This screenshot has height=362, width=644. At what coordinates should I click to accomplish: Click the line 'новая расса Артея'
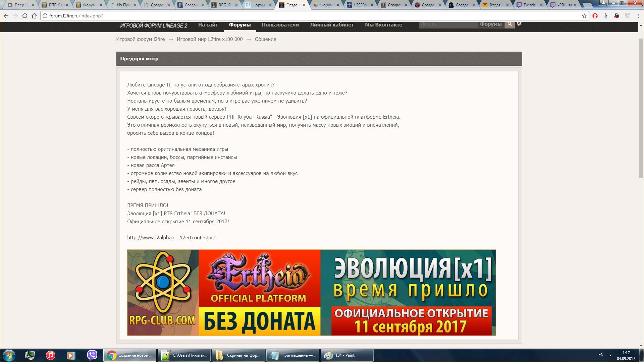(151, 165)
